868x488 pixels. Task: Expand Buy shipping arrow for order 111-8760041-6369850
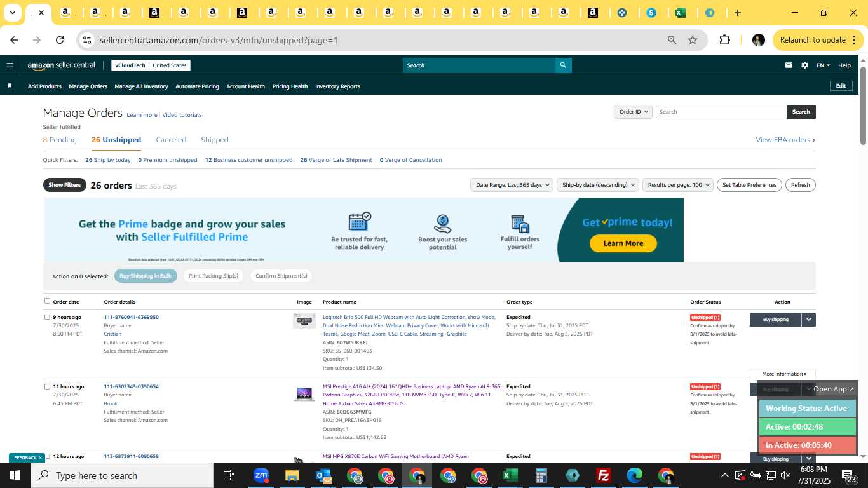coord(808,320)
